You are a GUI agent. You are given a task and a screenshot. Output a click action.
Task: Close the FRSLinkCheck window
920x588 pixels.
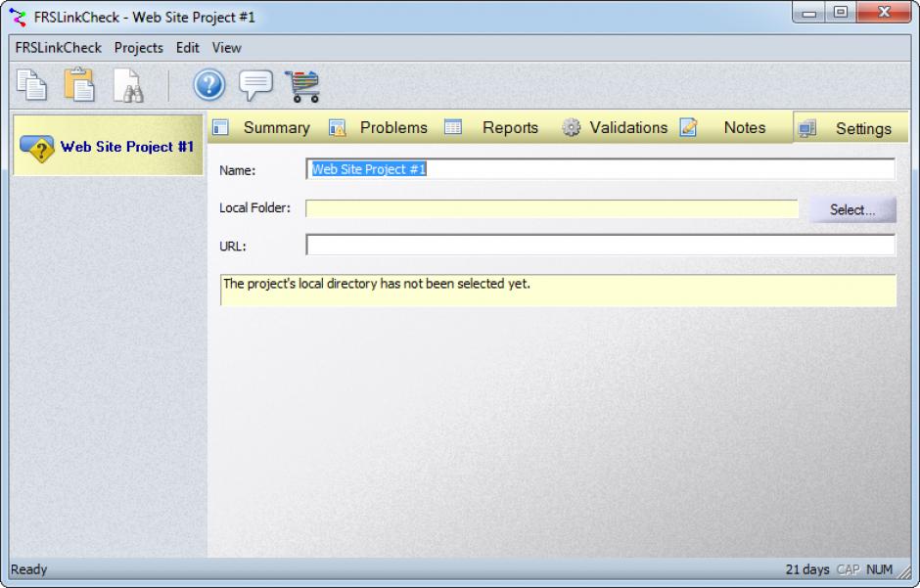click(884, 13)
